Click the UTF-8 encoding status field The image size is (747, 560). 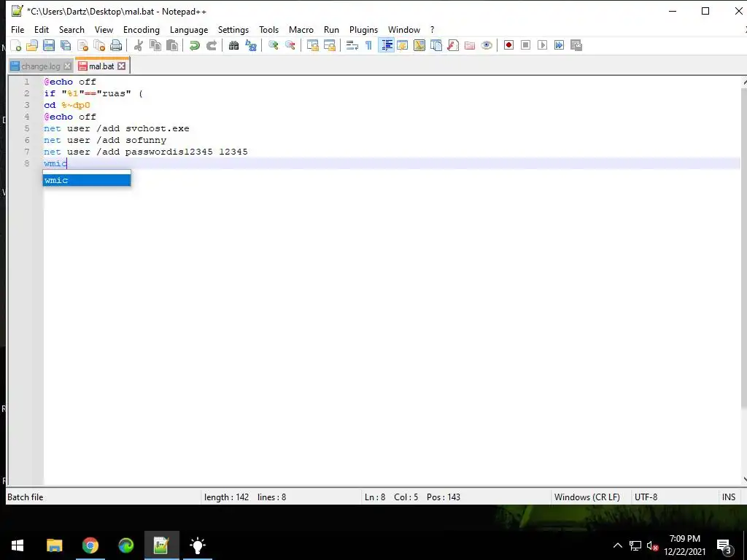(x=646, y=497)
